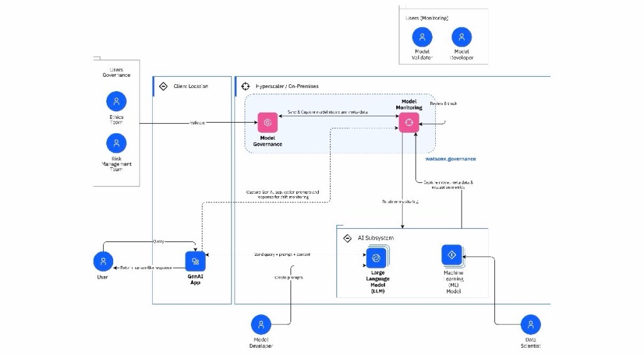This screenshot has height=354, width=644.
Task: Select the AI Subsystem header icon
Action: coord(346,238)
